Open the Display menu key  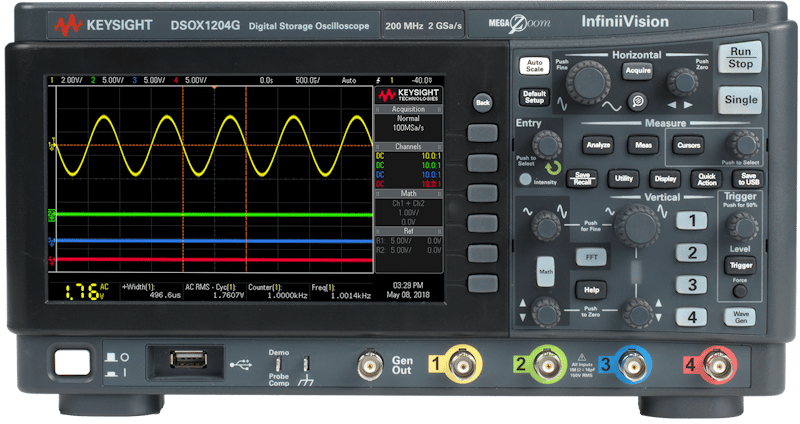(665, 179)
